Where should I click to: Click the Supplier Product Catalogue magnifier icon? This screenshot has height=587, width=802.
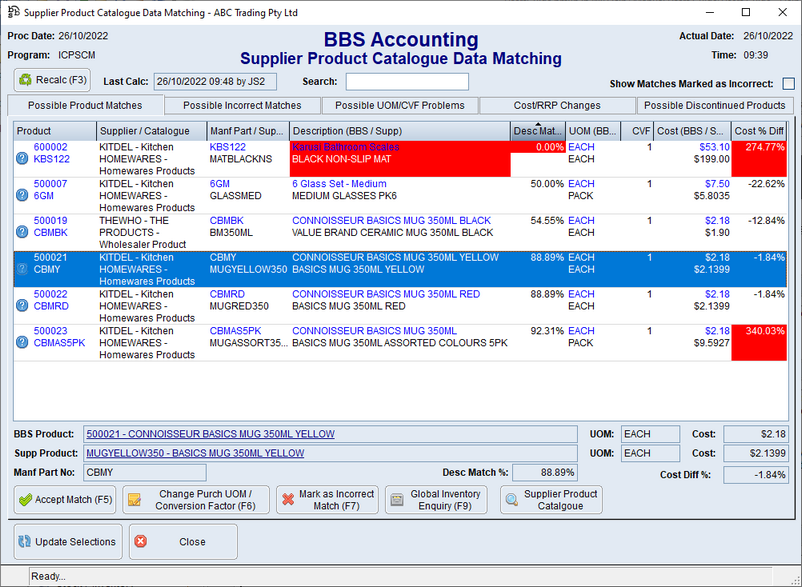(512, 500)
